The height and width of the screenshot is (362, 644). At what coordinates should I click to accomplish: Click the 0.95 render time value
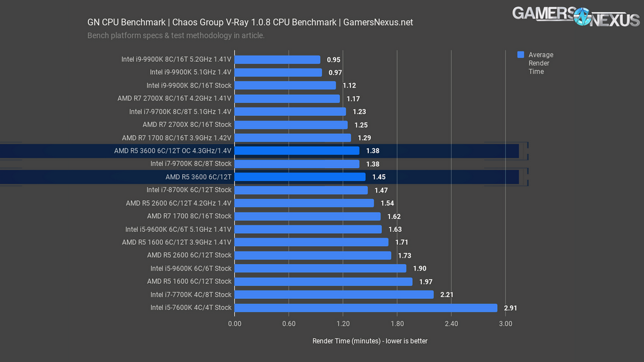(334, 60)
